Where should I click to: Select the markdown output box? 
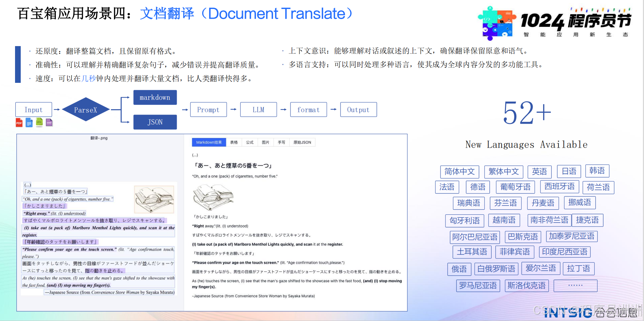pos(155,98)
